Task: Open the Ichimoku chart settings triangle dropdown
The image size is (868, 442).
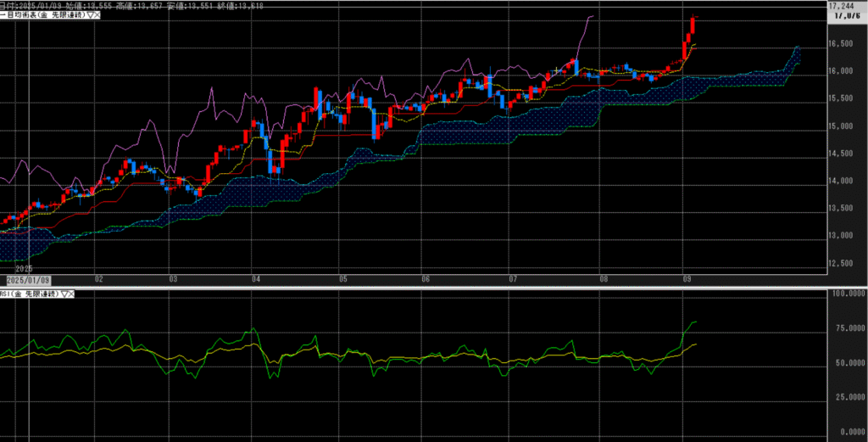Action: point(89,16)
